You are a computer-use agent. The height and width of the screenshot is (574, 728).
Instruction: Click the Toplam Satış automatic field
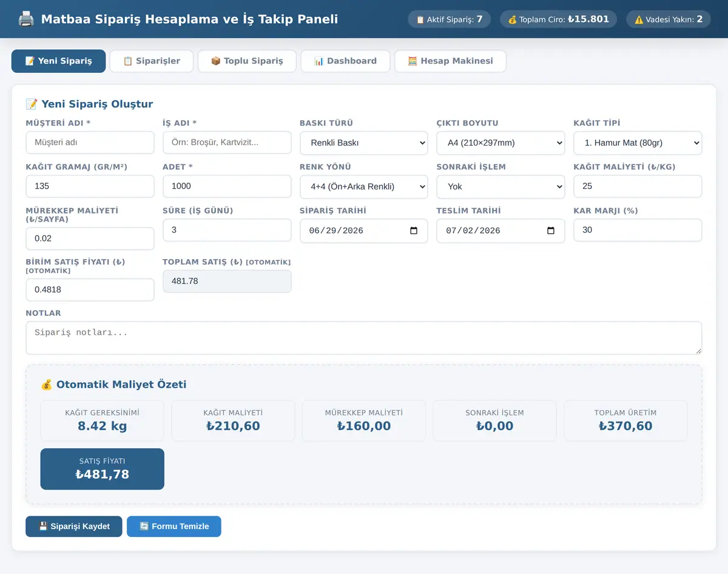(x=227, y=281)
